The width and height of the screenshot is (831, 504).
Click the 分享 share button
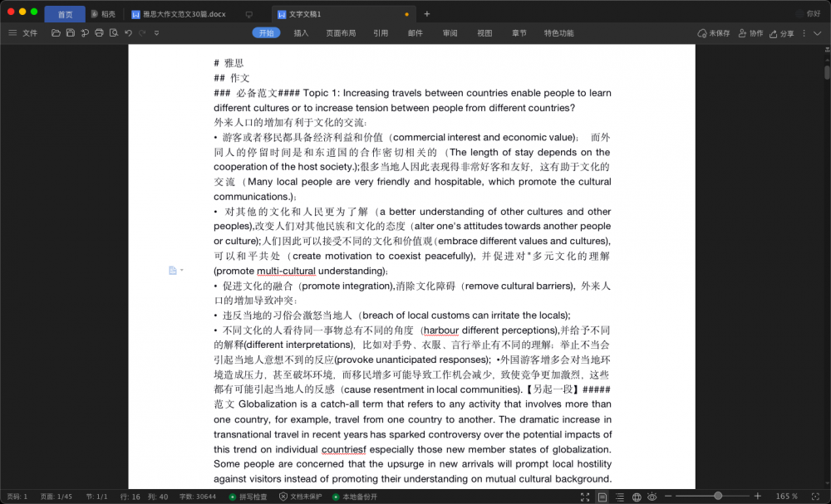(782, 33)
